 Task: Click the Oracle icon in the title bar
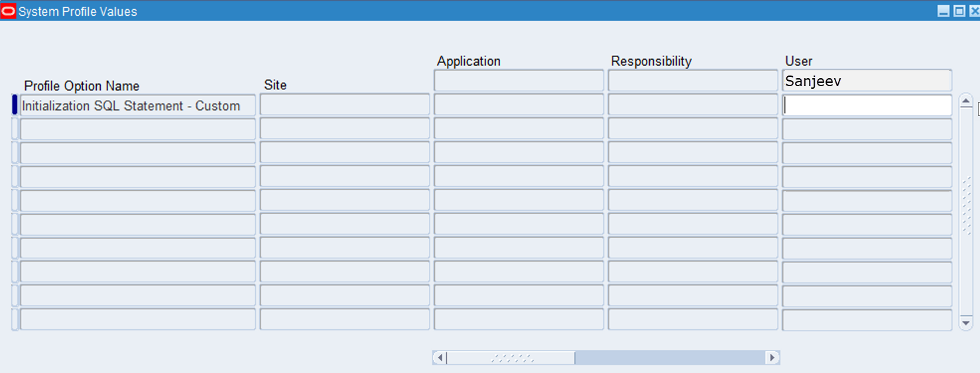9,11
